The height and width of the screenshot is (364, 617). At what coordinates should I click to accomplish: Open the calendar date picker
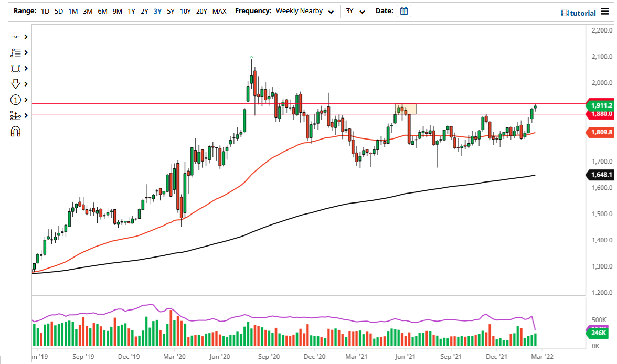click(403, 10)
